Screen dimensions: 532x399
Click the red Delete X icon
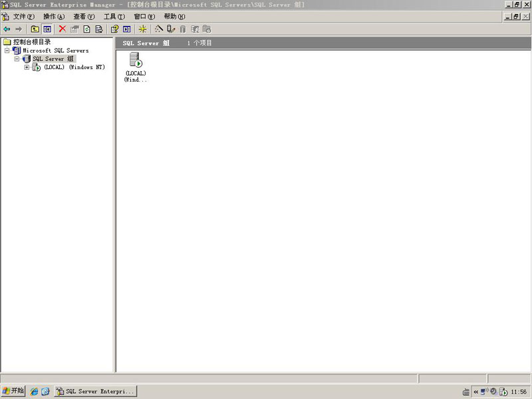coord(63,29)
